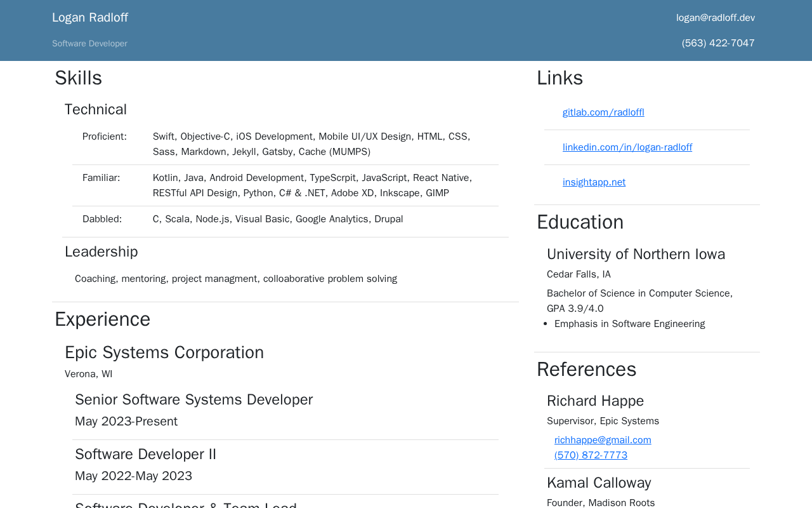
Task: Click the Richard Happe reference name
Action: click(595, 401)
